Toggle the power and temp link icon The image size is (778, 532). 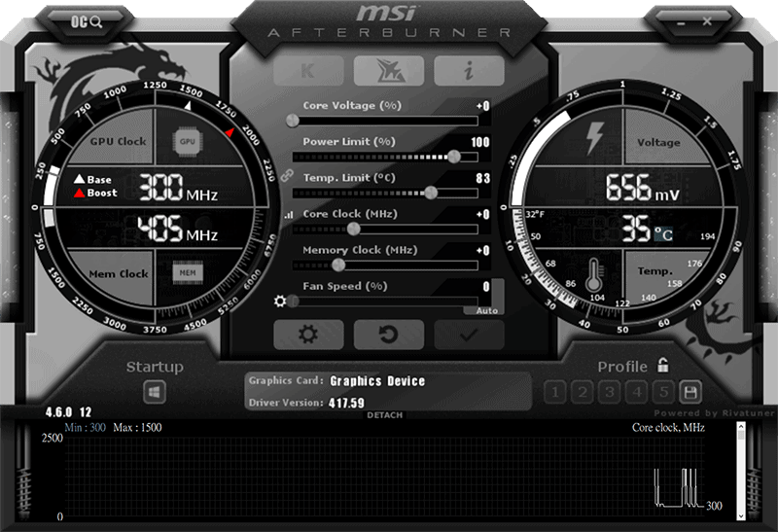pos(287,176)
